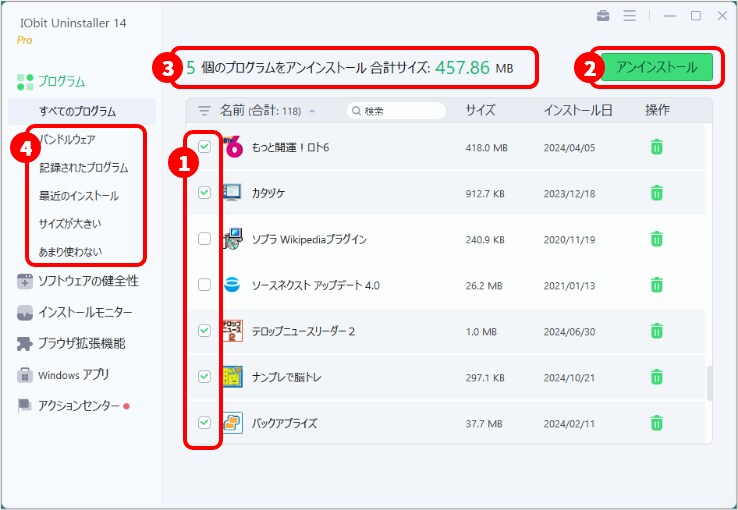
Task: Uncheck the カタヅケ checkbox
Action: click(204, 192)
